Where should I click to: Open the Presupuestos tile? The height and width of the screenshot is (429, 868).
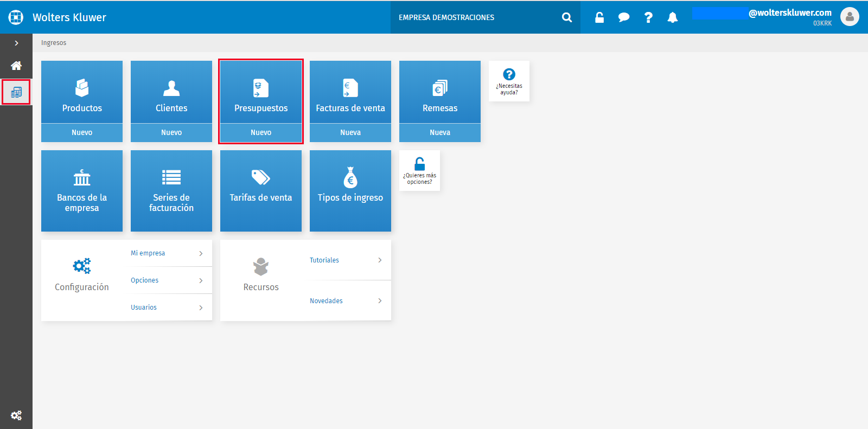coord(261,92)
